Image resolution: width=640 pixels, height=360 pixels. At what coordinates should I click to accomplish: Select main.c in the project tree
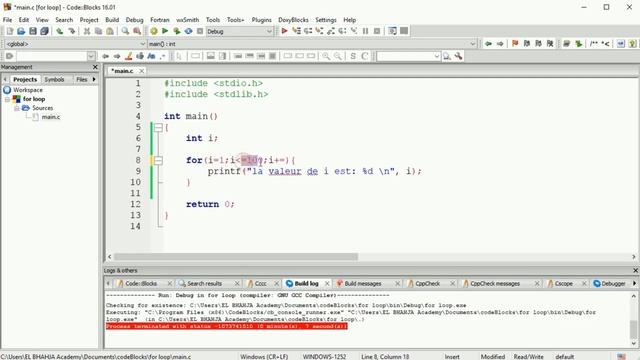51,117
